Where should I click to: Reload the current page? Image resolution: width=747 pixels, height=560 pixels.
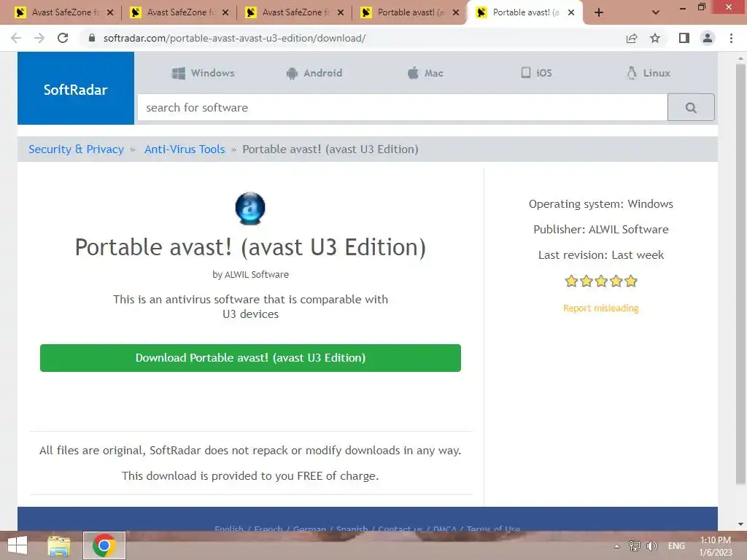pyautogui.click(x=63, y=38)
